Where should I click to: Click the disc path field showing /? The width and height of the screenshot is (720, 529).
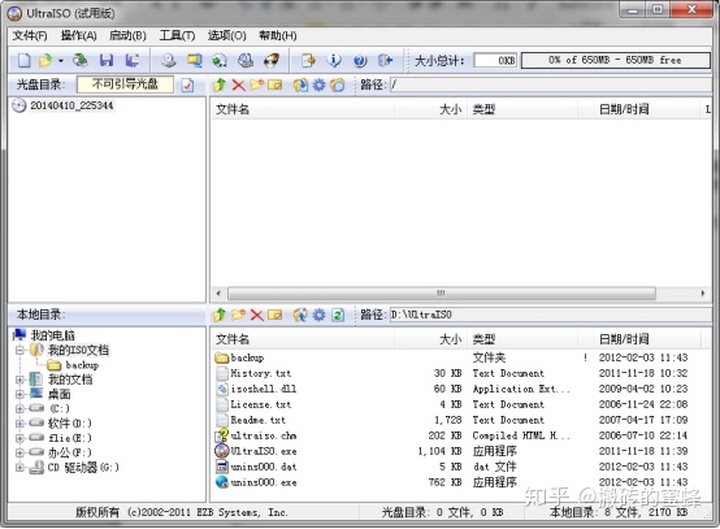tap(550, 85)
